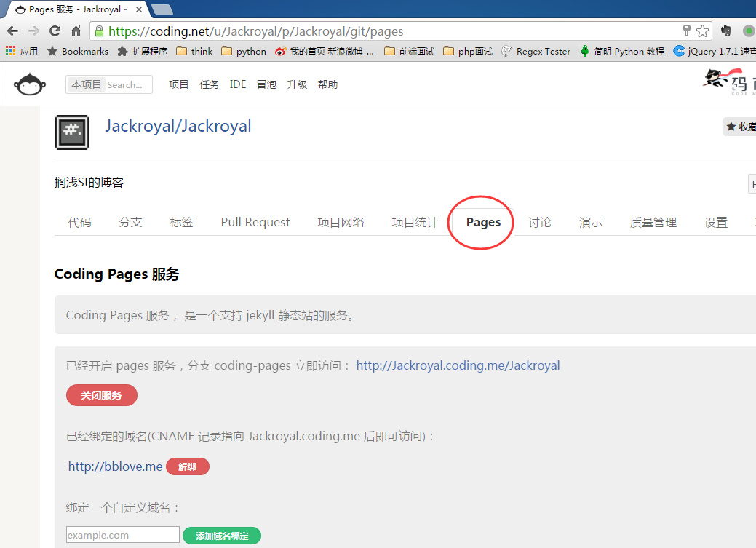This screenshot has height=548, width=756.
Task: Switch to the 项目网络 tab
Action: pyautogui.click(x=341, y=223)
